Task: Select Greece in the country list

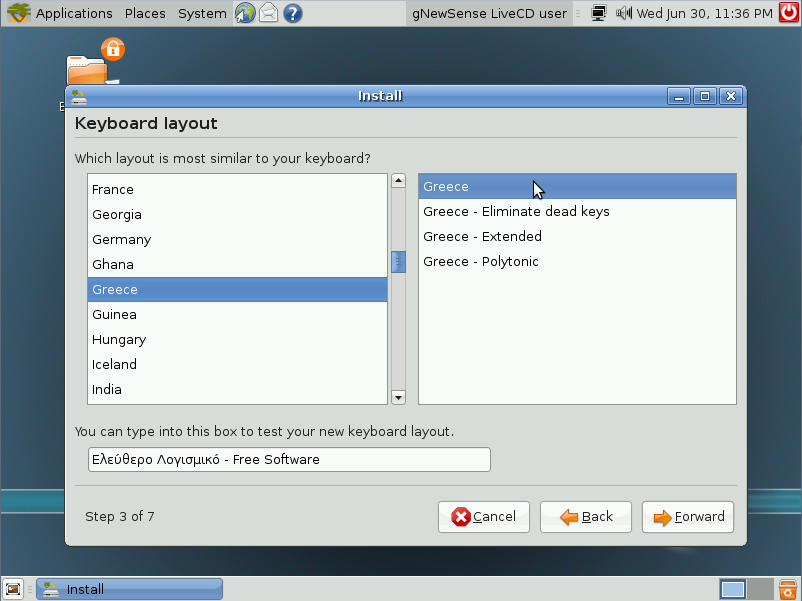Action: pyautogui.click(x=237, y=290)
